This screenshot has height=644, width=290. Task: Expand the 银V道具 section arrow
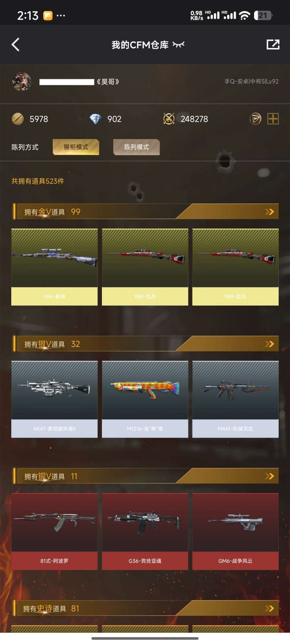click(269, 344)
